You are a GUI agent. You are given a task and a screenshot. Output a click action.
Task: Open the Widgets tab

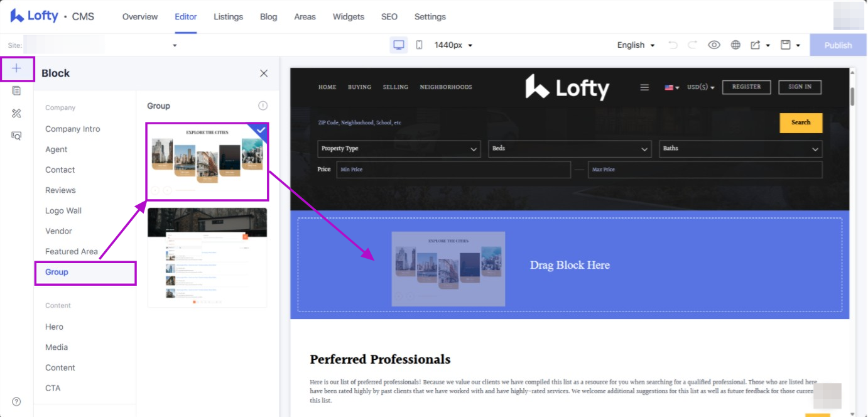tap(348, 17)
